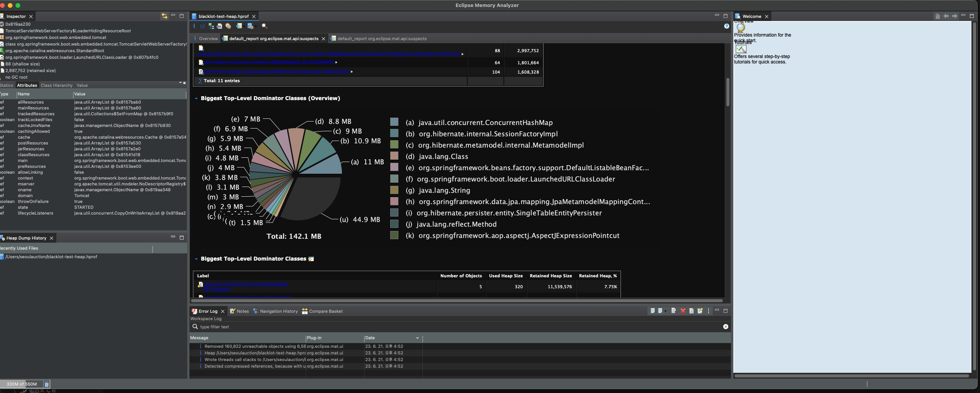
Task: Click Clear Log Viewer icon
Action: point(673,311)
